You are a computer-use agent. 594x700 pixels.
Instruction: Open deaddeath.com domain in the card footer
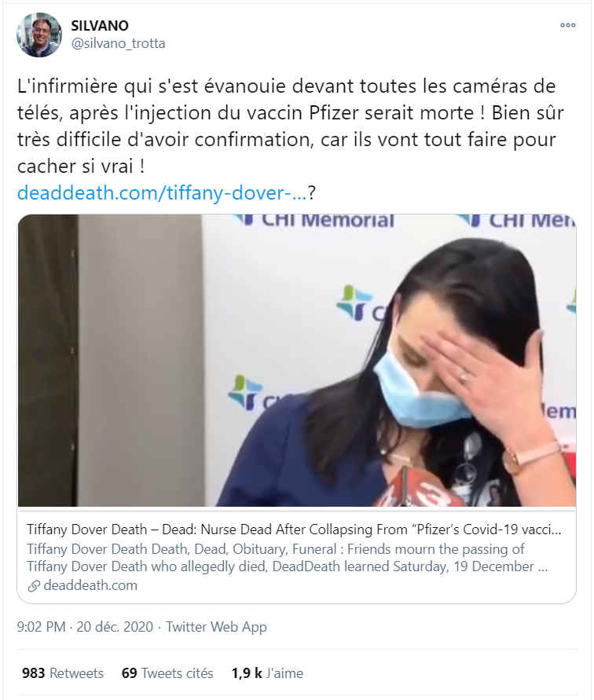pos(90,585)
